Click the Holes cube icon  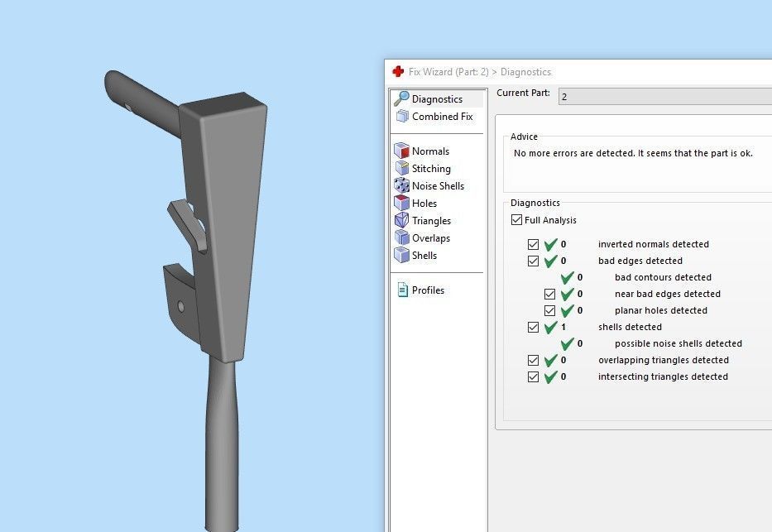[402, 203]
